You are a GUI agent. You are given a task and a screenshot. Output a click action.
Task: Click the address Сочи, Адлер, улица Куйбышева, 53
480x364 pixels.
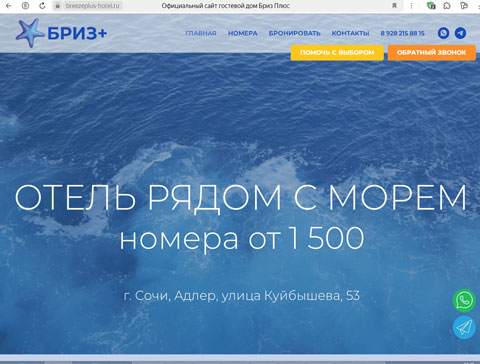point(242,296)
